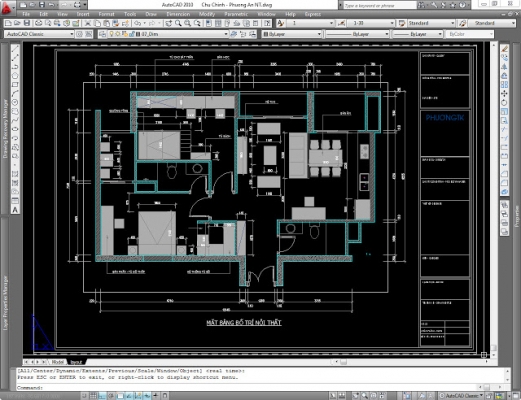Select the Erase tool in the Modify toolbar
Viewport: 521px width, 400px height.
(x=505, y=49)
